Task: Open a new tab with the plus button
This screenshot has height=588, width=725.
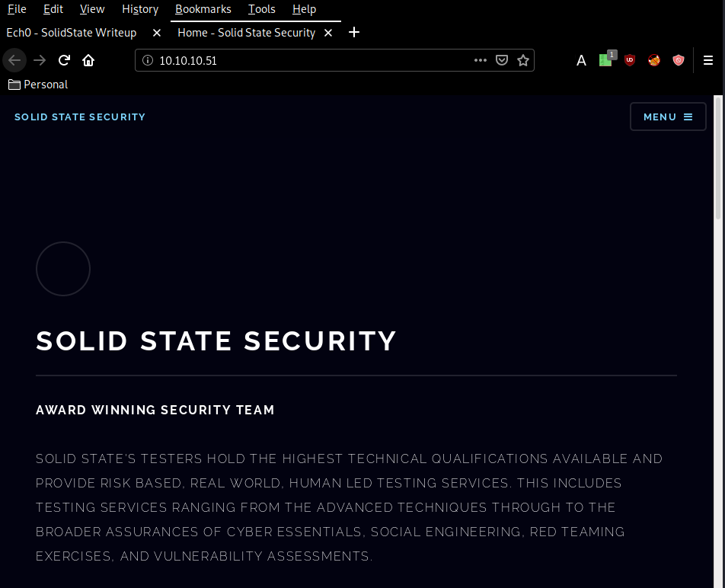Action: [x=353, y=32]
